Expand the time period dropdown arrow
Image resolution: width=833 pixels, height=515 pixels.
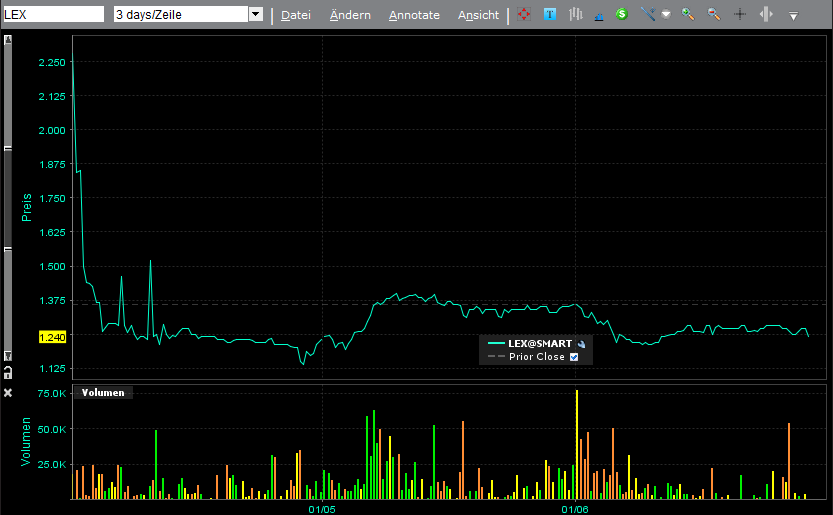pyautogui.click(x=256, y=14)
